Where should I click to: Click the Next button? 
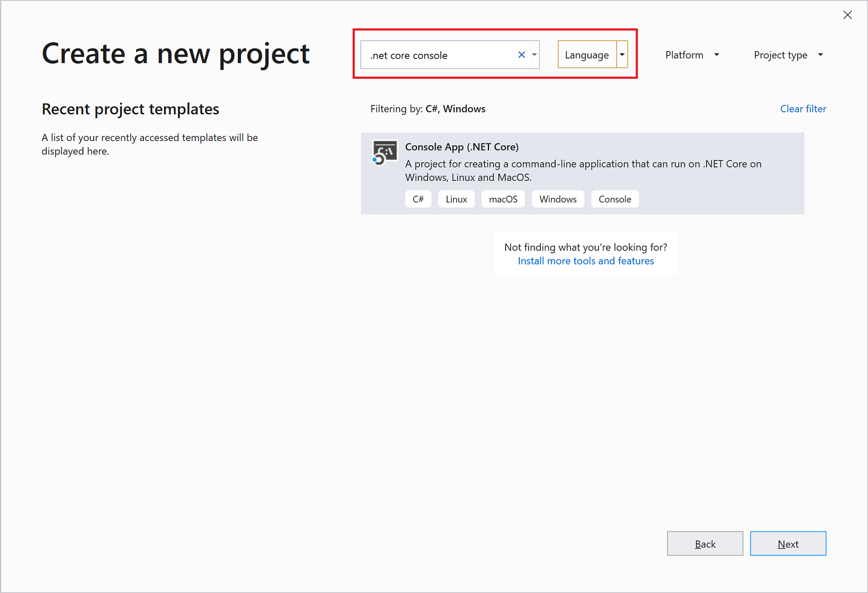tap(787, 543)
